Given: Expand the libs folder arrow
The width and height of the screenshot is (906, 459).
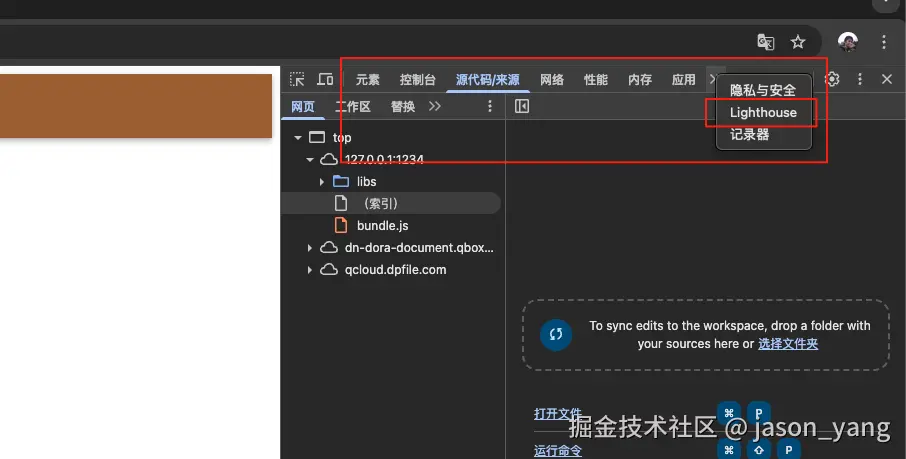Looking at the screenshot, I should pyautogui.click(x=322, y=182).
